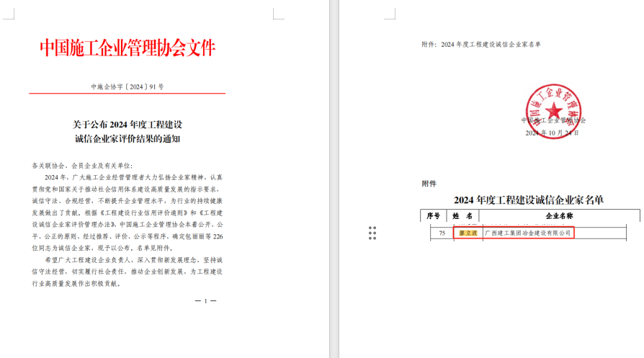Screen dimensions: 644x358
Task: Click the red header 中国施工企业管理协会文件
Action: coord(128,48)
